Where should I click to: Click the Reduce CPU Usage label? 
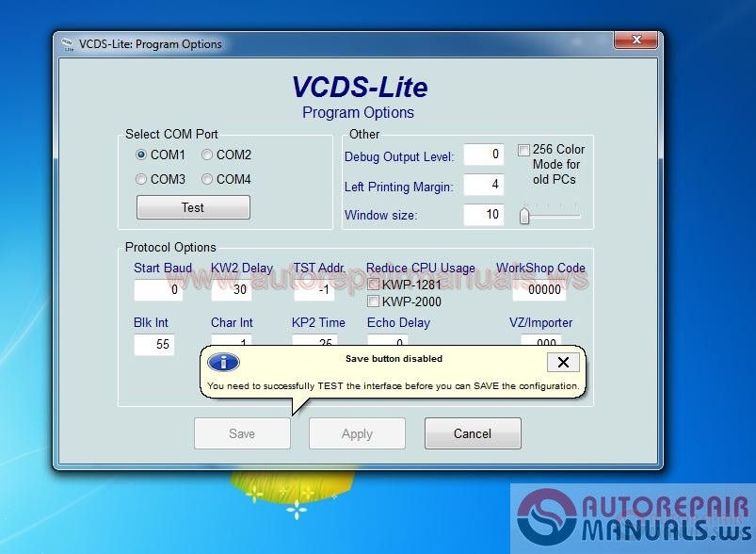pyautogui.click(x=421, y=268)
